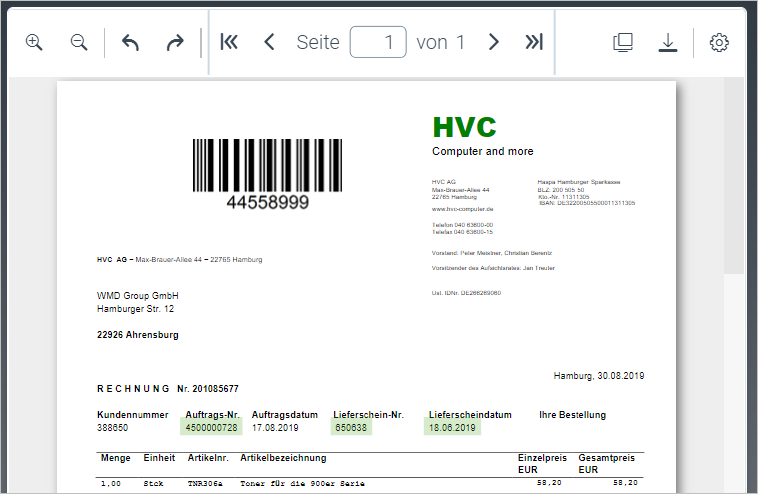
Task: Select highlighted Lieferschein-Nr. value 650638
Action: (351, 427)
